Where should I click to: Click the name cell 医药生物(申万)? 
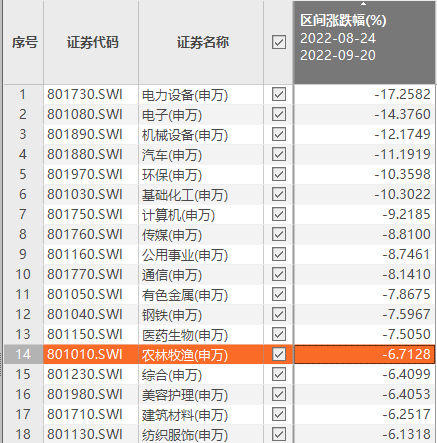pyautogui.click(x=201, y=334)
